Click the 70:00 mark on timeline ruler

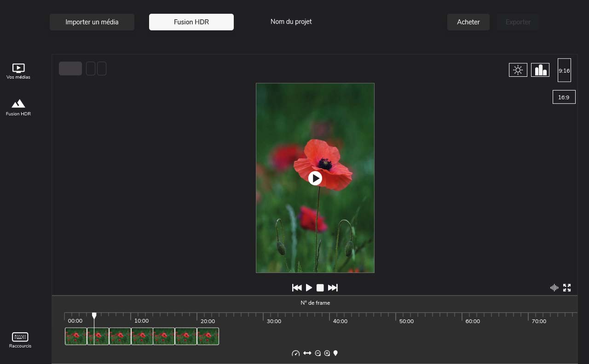539,321
